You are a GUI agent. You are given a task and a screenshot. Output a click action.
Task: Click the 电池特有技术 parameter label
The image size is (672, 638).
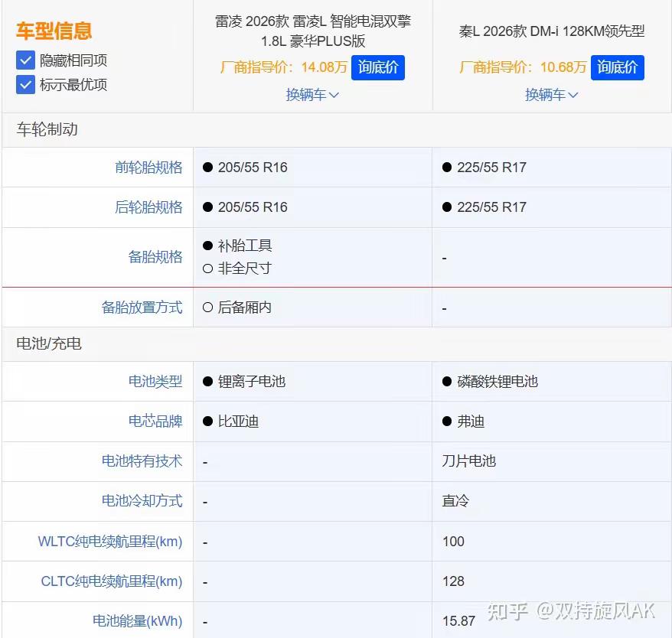(142, 461)
